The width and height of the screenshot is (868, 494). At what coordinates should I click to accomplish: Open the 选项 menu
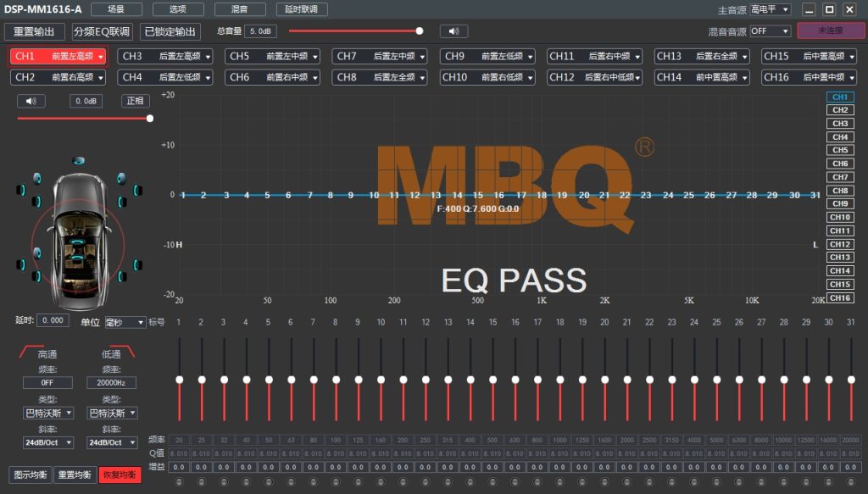178,9
